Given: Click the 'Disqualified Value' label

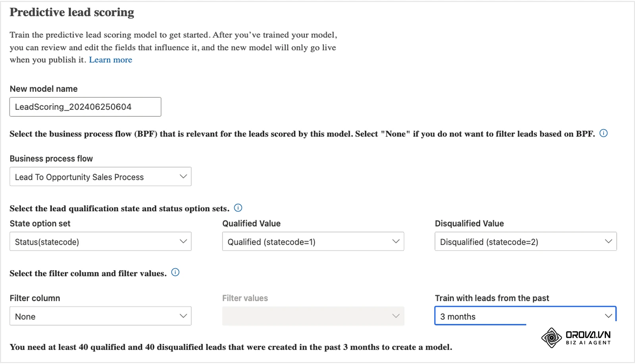Looking at the screenshot, I should pos(470,224).
